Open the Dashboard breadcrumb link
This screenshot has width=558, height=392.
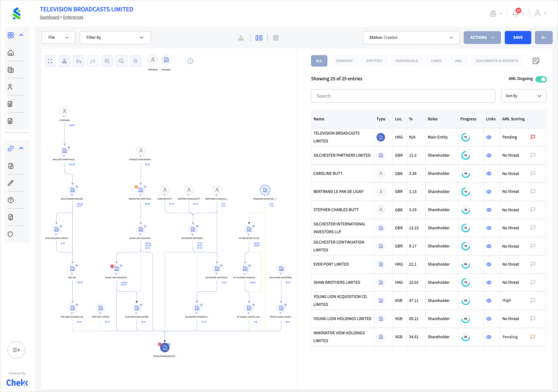50,17
